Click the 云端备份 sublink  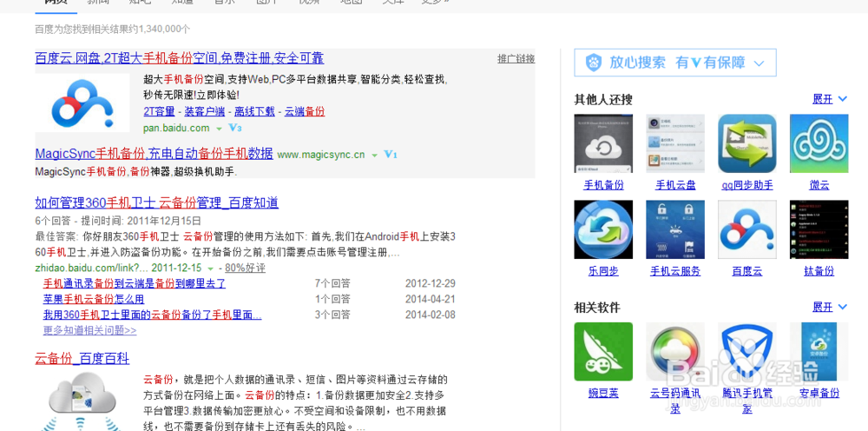(305, 111)
